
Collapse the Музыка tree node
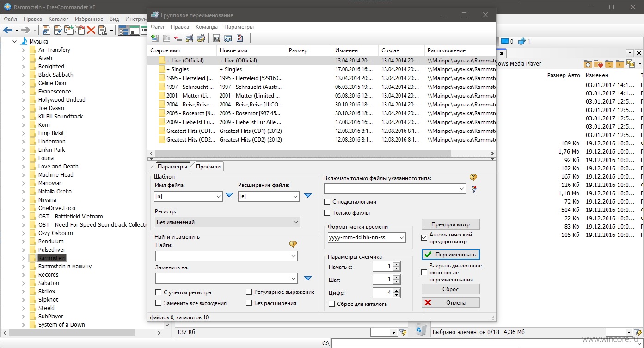pyautogui.click(x=15, y=42)
